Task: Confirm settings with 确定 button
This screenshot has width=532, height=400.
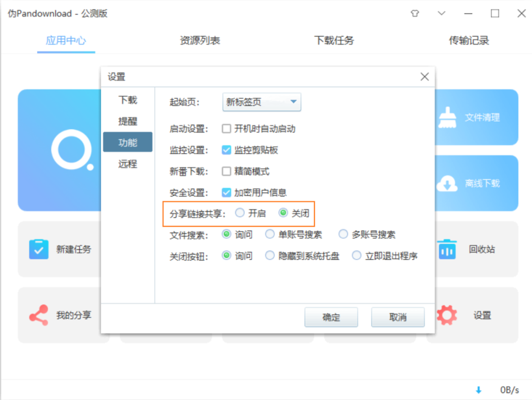Action: 331,317
